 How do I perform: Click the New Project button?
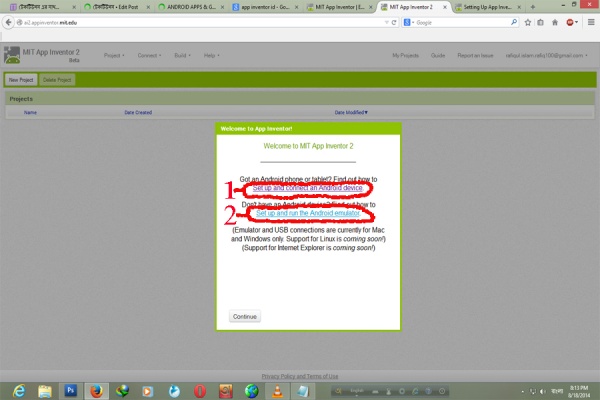click(21, 80)
